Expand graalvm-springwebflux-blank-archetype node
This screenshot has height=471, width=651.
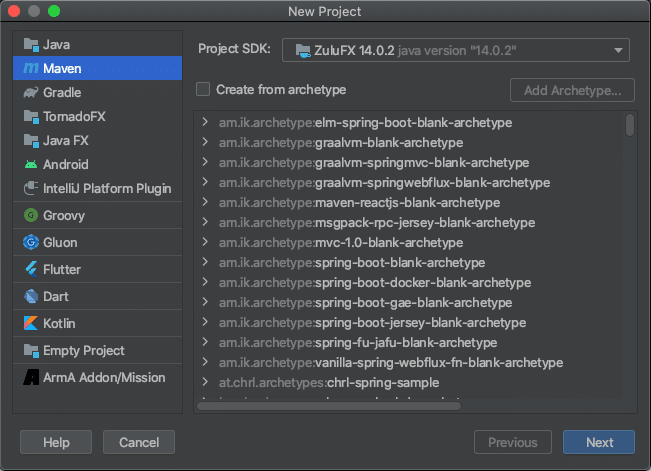click(205, 182)
